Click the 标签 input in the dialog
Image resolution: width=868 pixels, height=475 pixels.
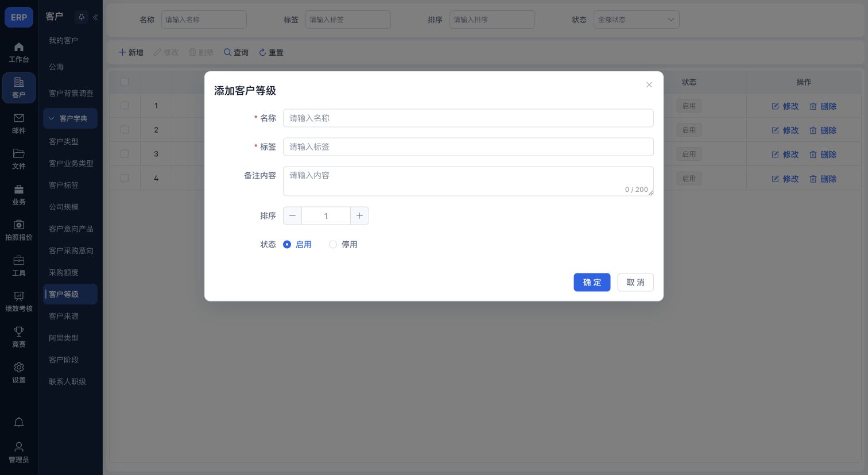click(468, 147)
